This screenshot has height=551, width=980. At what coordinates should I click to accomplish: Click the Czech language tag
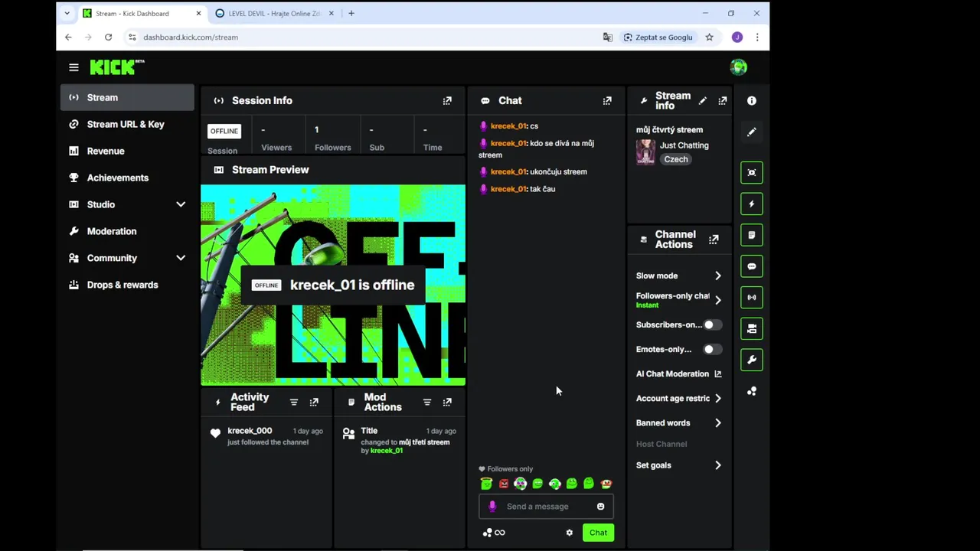pyautogui.click(x=676, y=159)
